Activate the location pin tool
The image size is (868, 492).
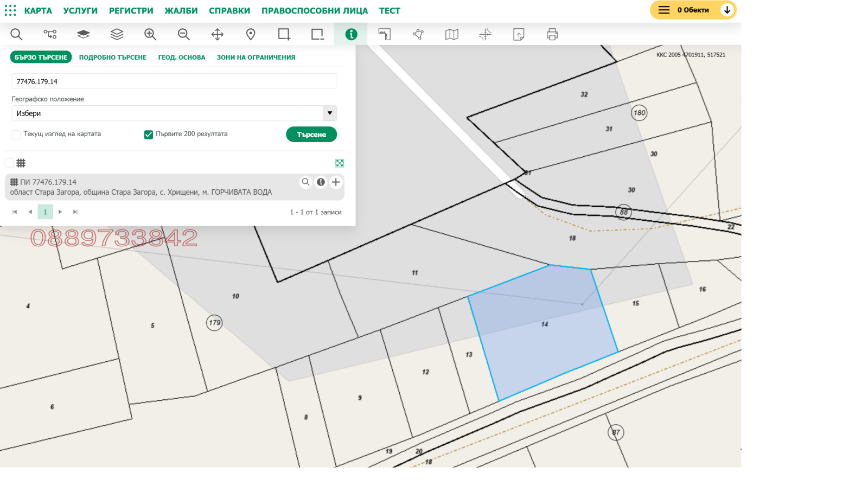251,34
